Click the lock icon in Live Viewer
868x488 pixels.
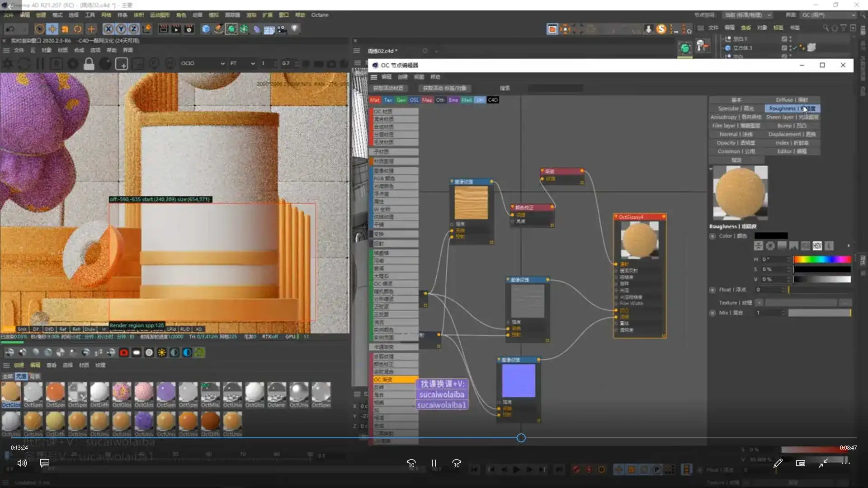(89, 64)
